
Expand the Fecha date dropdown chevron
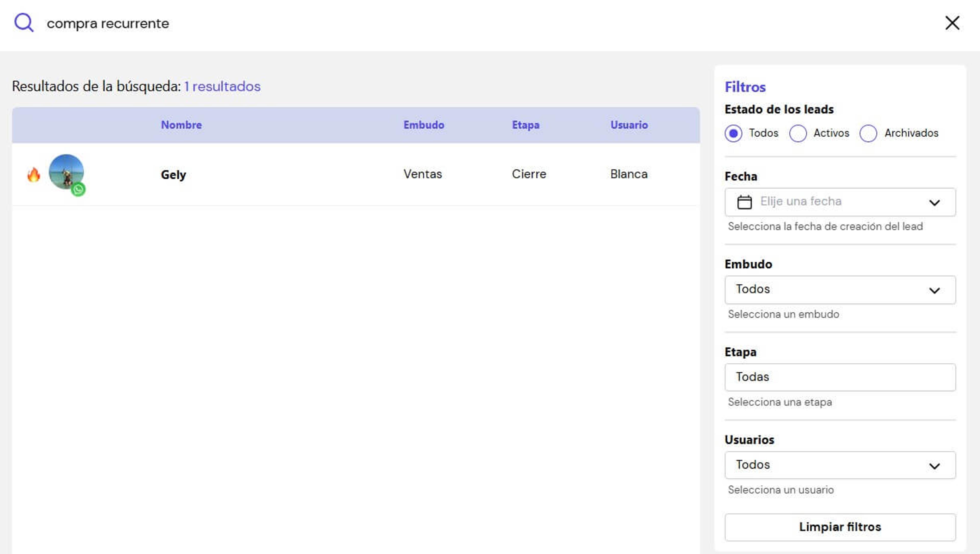[934, 202]
